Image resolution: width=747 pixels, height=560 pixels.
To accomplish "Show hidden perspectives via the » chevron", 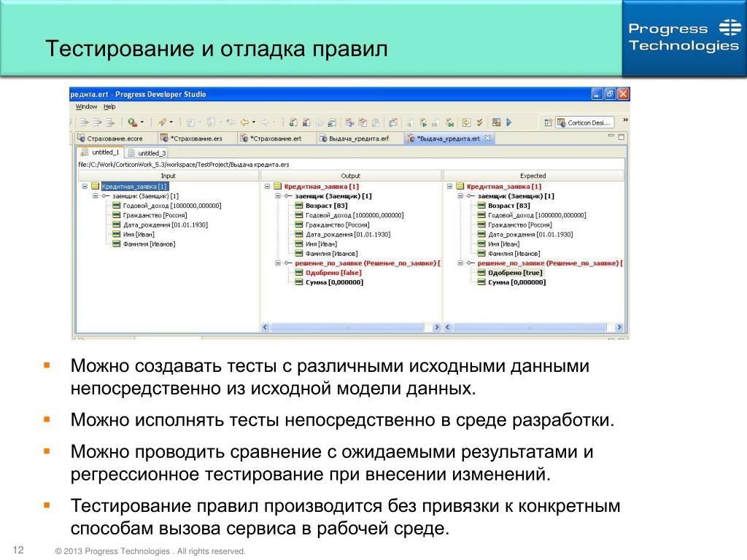I will point(625,120).
